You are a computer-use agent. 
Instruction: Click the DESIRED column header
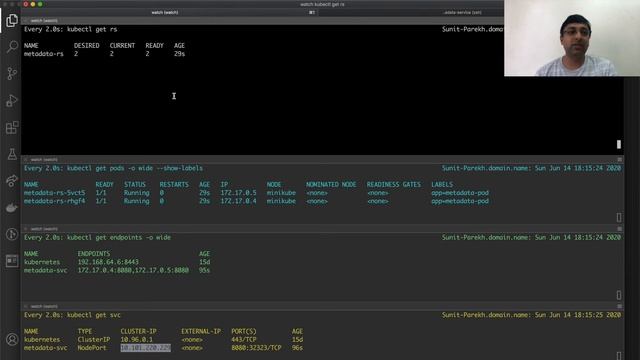[x=87, y=46]
